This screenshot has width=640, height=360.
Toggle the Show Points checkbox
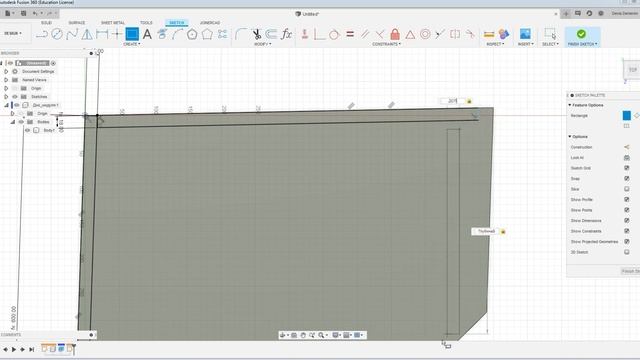627,210
